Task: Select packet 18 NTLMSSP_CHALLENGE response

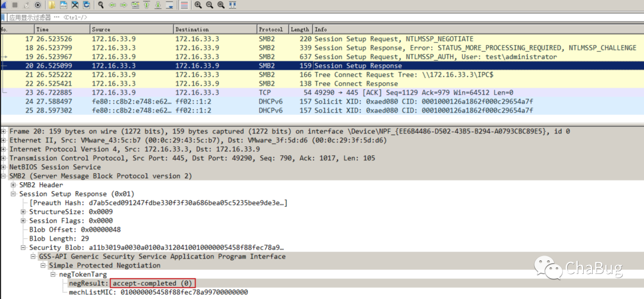Action: pyautogui.click(x=322, y=48)
